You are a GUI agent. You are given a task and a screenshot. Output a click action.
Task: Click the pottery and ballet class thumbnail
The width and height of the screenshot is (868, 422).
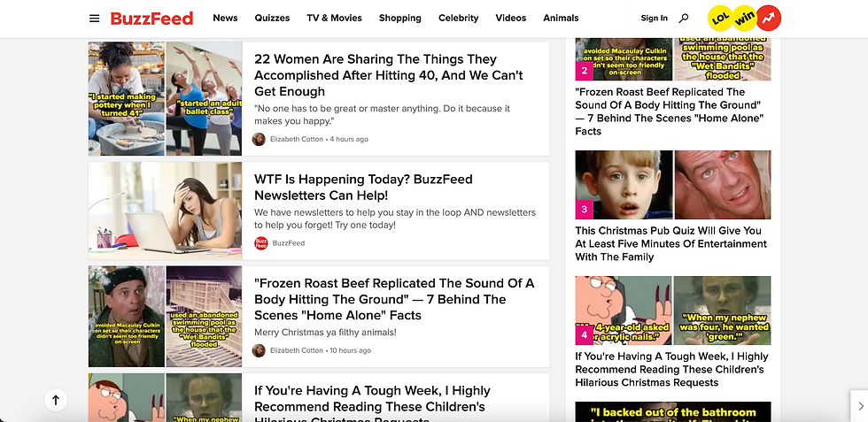coord(165,98)
